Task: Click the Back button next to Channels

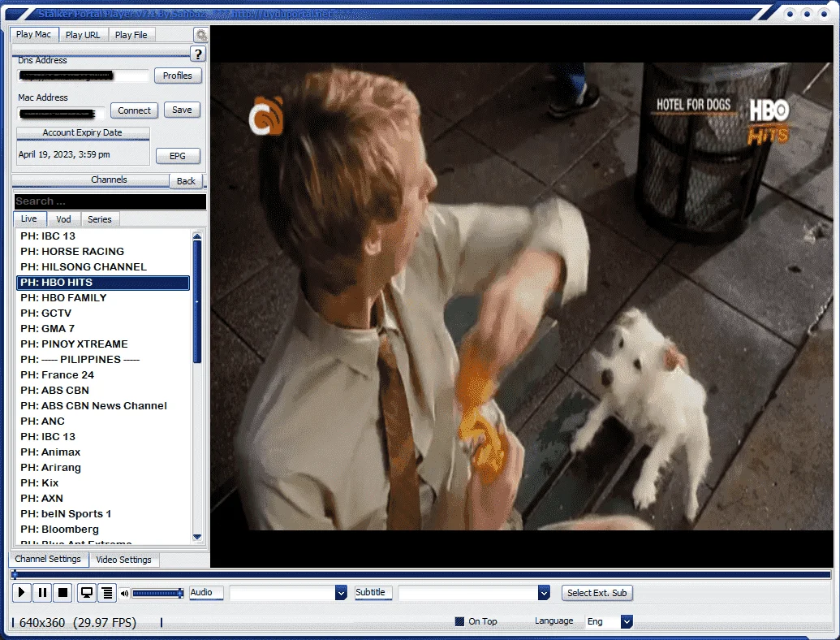Action: (186, 181)
